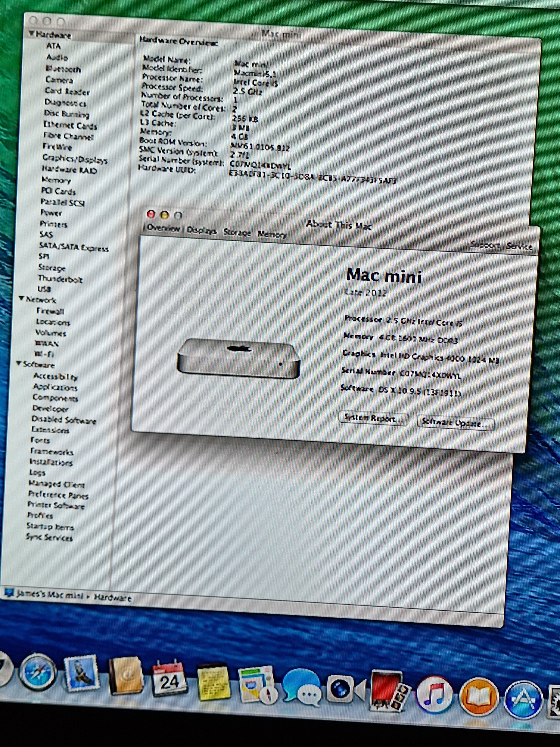Screen dimensions: 560x747
Task: Select SATA/SATA Express in the sidebar
Action: point(74,247)
